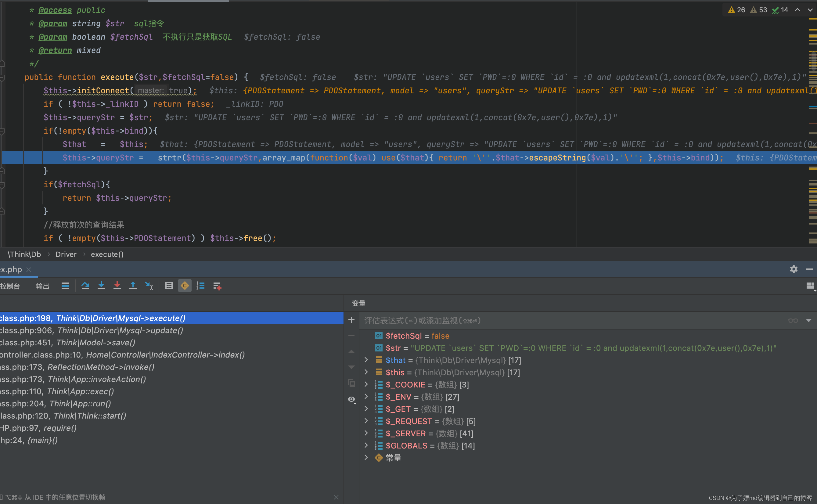Open the debugger panel settings gear
Image resolution: width=817 pixels, height=504 pixels.
(x=794, y=269)
